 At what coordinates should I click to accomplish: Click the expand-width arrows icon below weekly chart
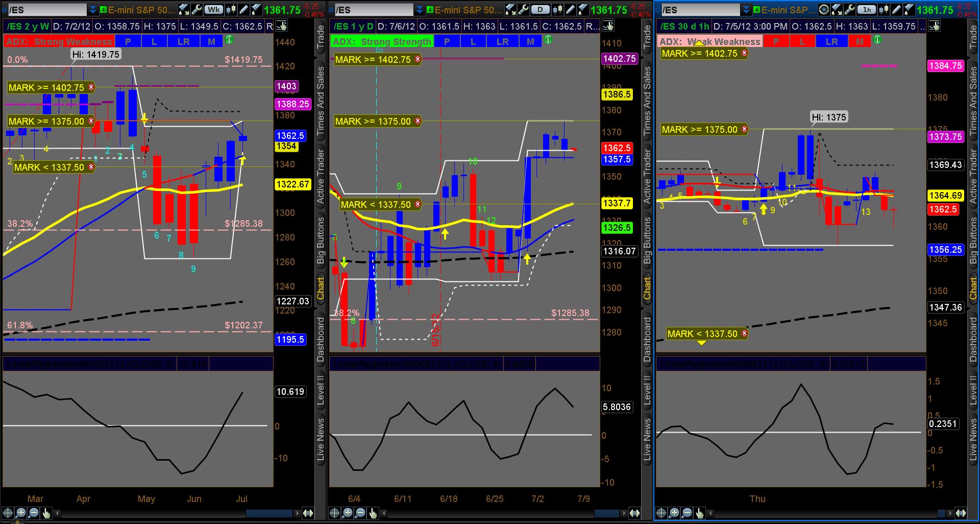click(x=308, y=513)
